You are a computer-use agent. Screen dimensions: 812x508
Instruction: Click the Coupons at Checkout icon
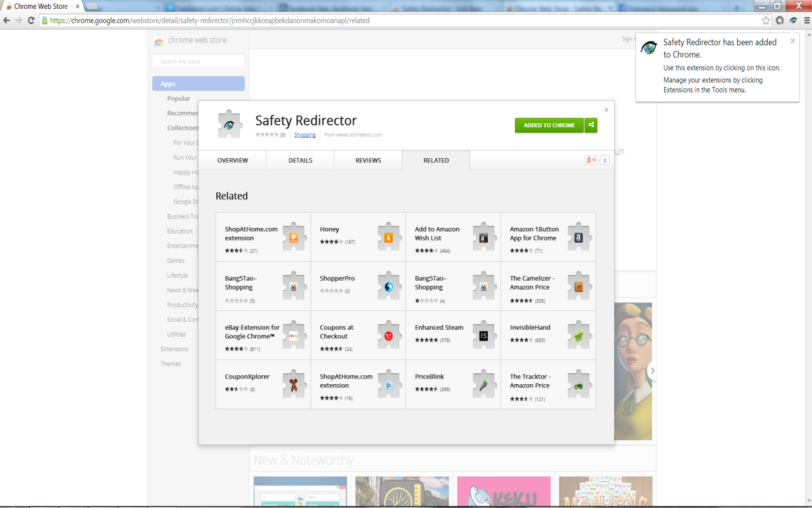388,335
